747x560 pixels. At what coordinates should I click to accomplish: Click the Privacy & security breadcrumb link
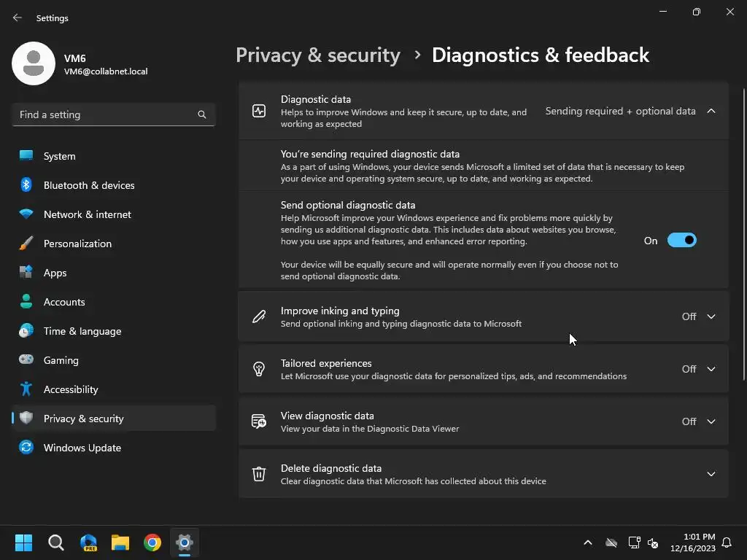click(x=318, y=55)
